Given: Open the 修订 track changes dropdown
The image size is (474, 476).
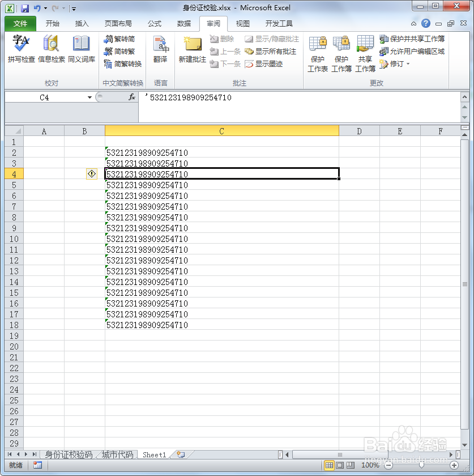Looking at the screenshot, I should coord(395,63).
